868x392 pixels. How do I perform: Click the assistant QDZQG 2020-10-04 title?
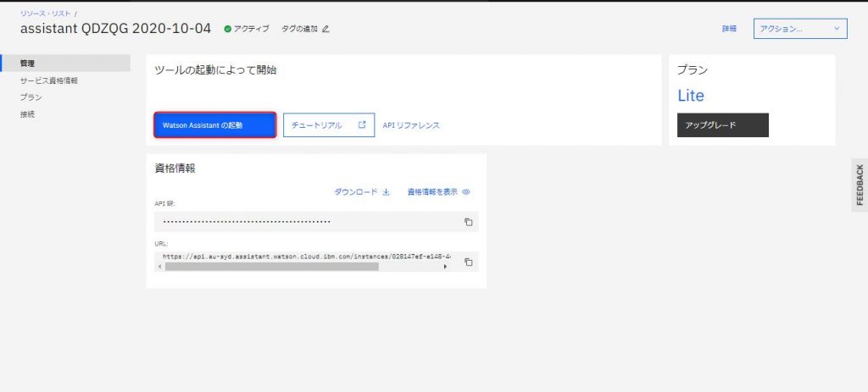(115, 29)
